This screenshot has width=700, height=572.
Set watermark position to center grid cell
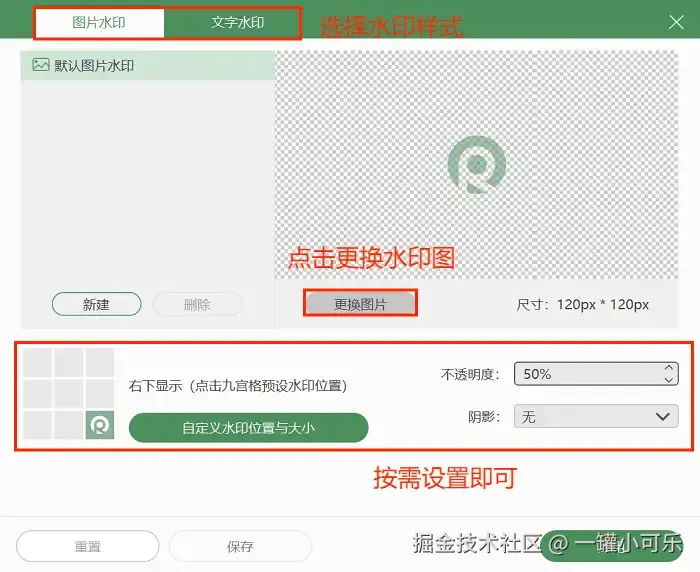coord(68,394)
